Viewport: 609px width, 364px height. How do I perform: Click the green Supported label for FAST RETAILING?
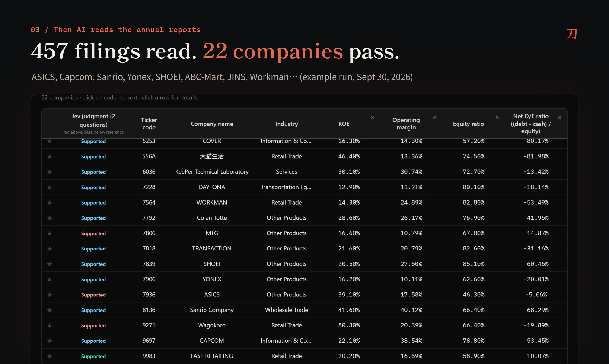tap(93, 356)
